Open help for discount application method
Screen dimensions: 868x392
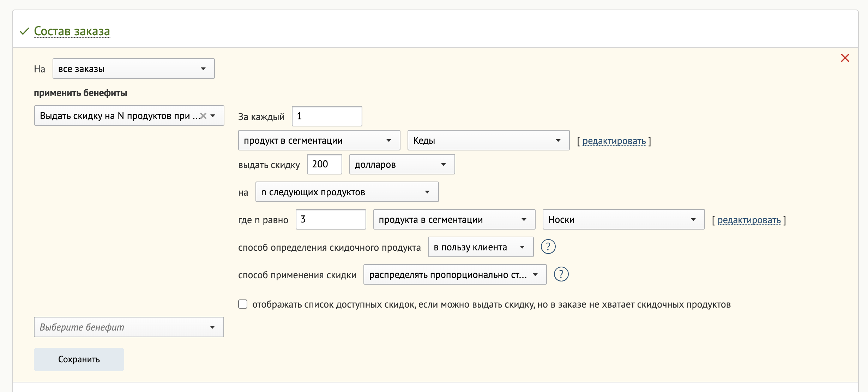(561, 274)
